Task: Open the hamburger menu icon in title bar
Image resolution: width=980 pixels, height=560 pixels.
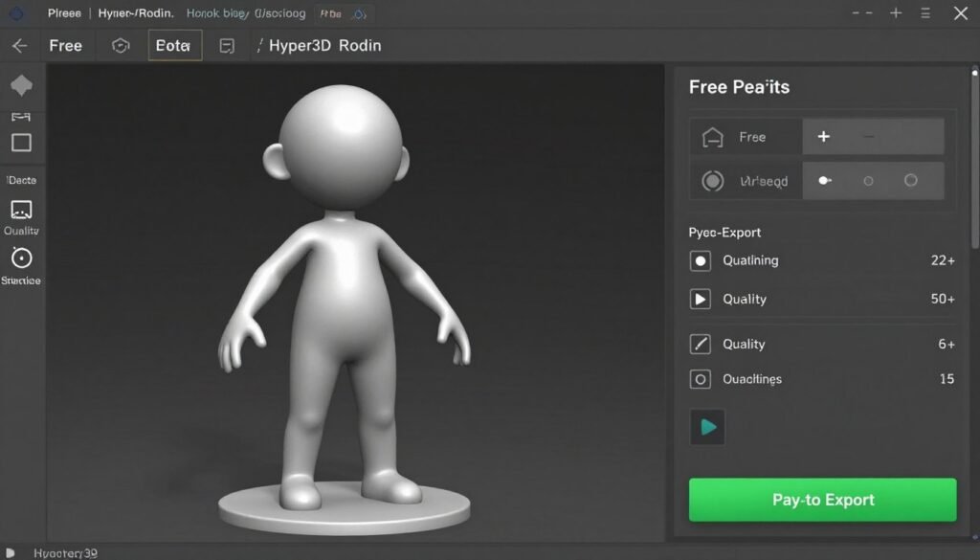Action: tap(925, 13)
